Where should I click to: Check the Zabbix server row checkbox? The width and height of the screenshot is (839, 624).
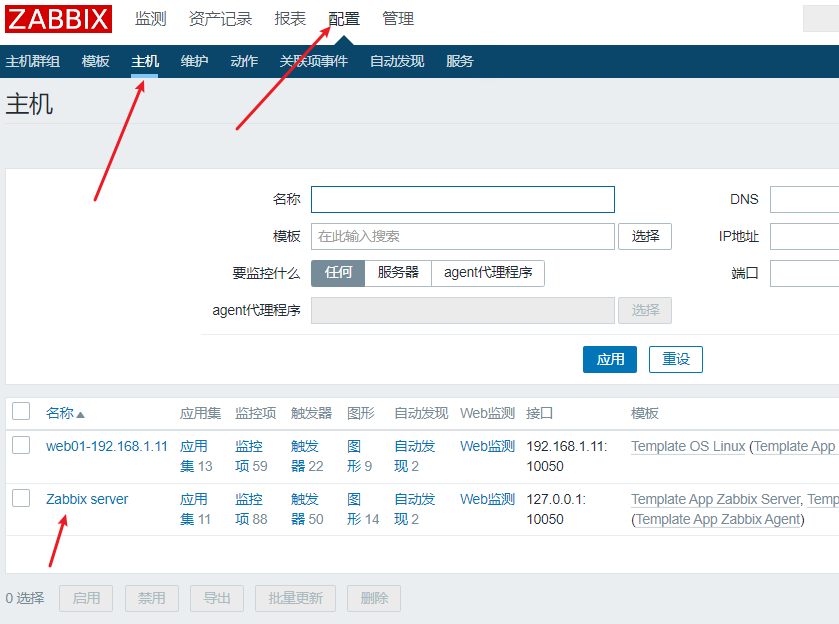coord(21,498)
